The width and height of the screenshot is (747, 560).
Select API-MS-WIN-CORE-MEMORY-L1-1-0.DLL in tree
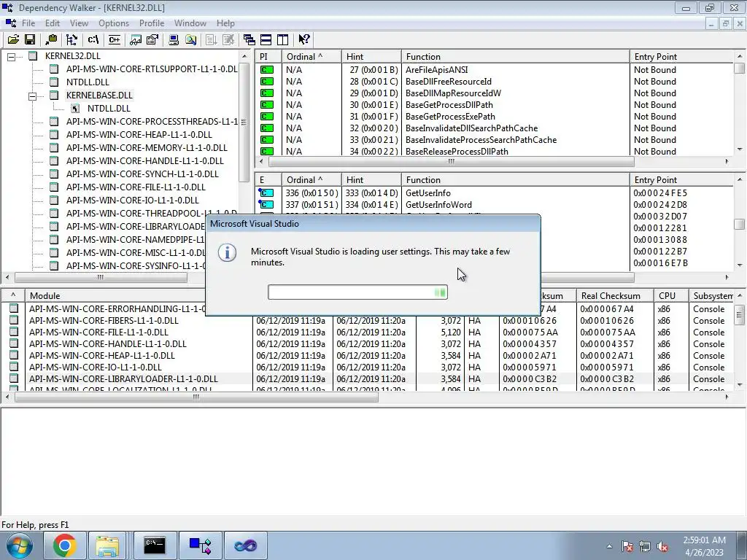(x=147, y=147)
